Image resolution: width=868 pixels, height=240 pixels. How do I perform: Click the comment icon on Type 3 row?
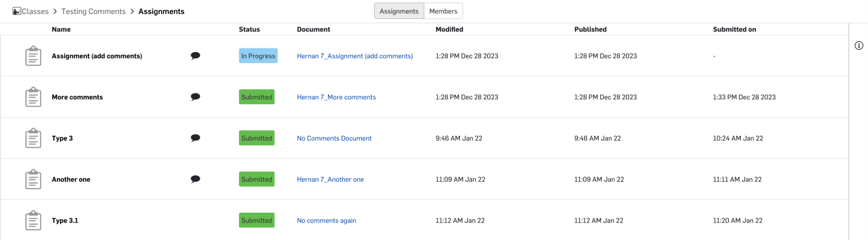(196, 138)
